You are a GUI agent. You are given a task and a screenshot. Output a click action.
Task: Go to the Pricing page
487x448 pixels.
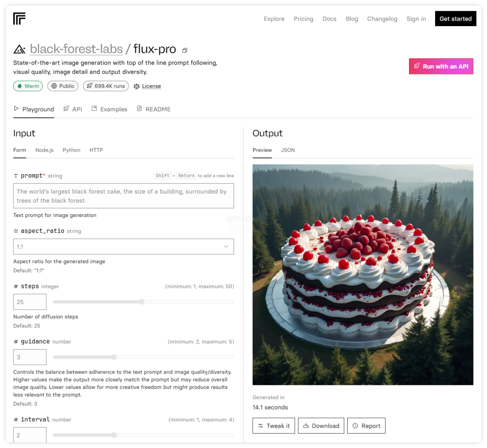[303, 19]
